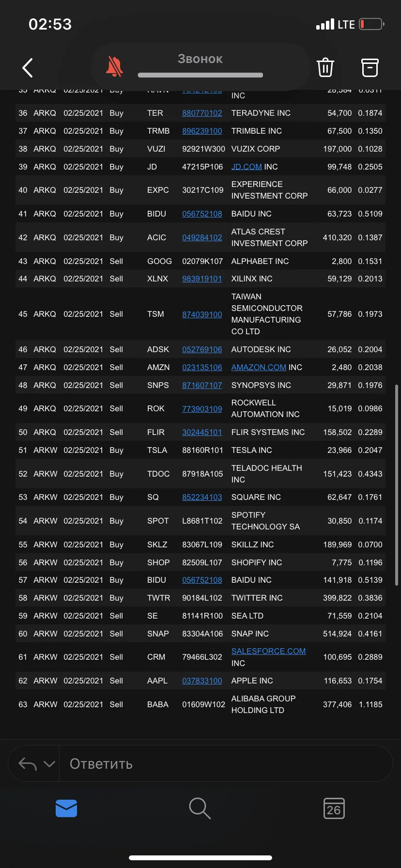Screen dimensions: 401x868
Task: Tap the banner progress bar under Звонок
Action: [x=200, y=75]
